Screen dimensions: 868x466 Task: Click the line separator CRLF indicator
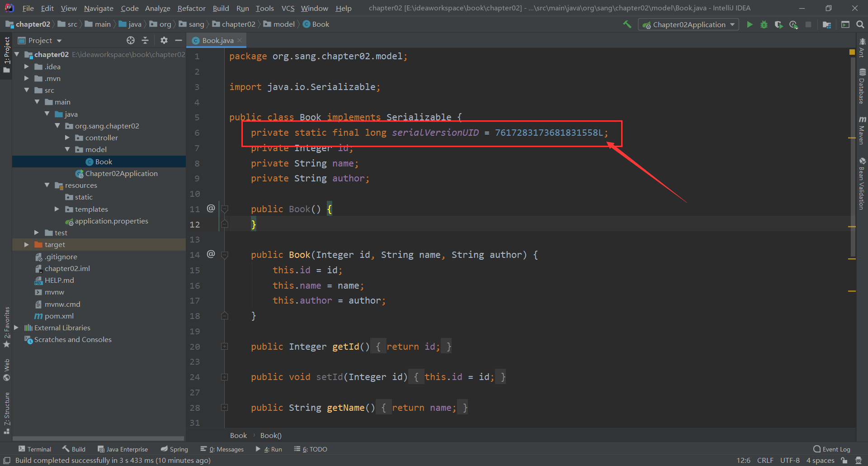(x=765, y=460)
